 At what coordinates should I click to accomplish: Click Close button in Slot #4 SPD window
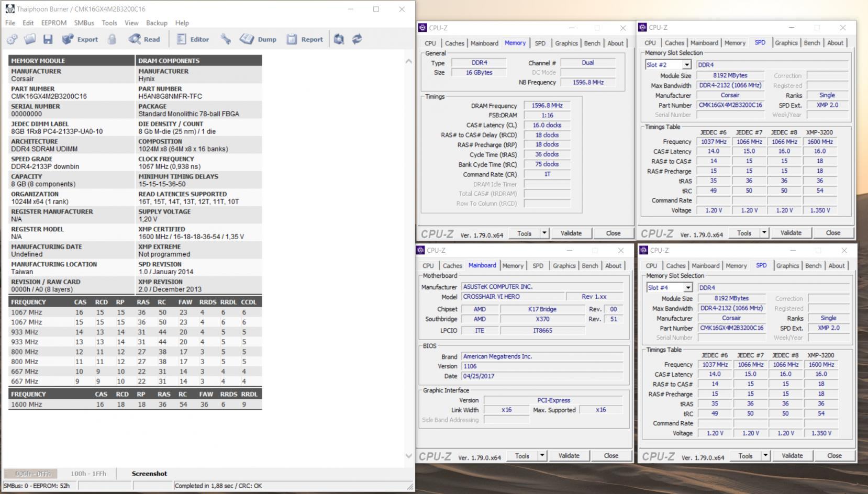click(x=834, y=456)
